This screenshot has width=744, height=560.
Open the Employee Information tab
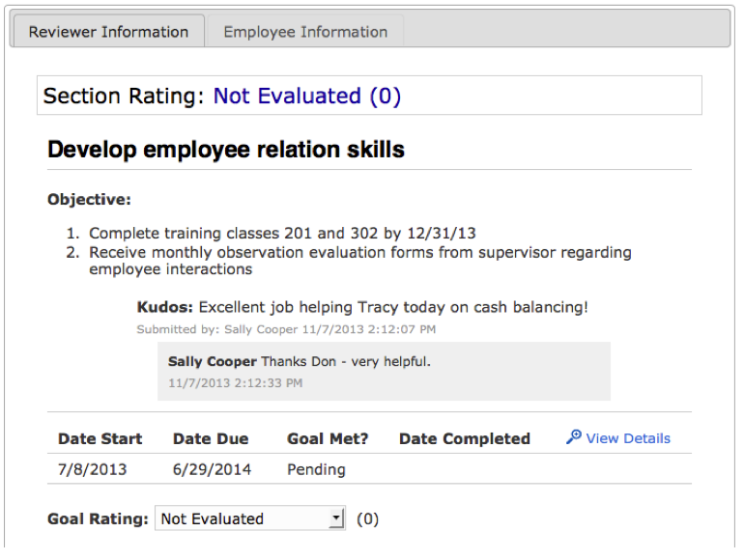click(x=305, y=31)
